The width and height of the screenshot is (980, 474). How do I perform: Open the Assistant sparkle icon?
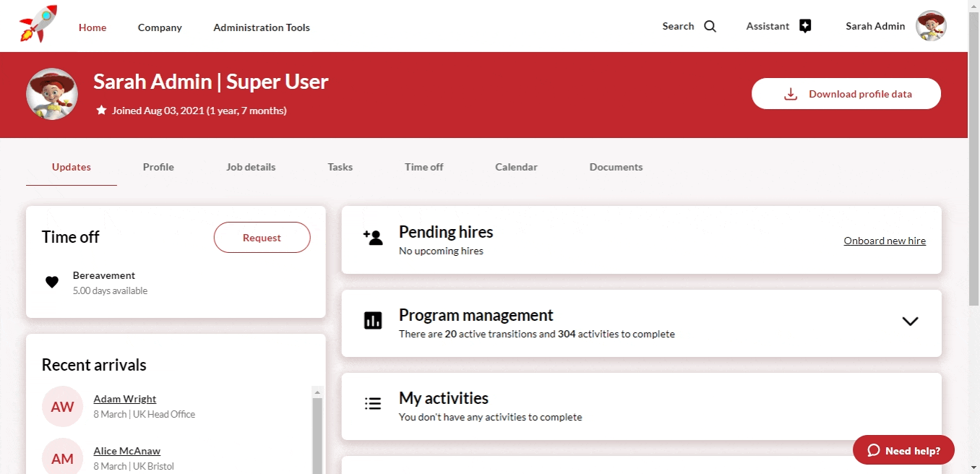[805, 26]
